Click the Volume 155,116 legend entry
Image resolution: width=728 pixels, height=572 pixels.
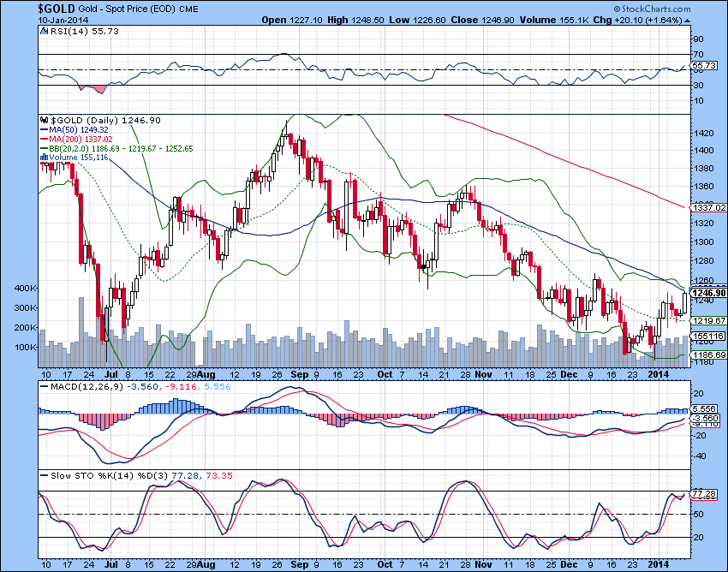(x=79, y=158)
